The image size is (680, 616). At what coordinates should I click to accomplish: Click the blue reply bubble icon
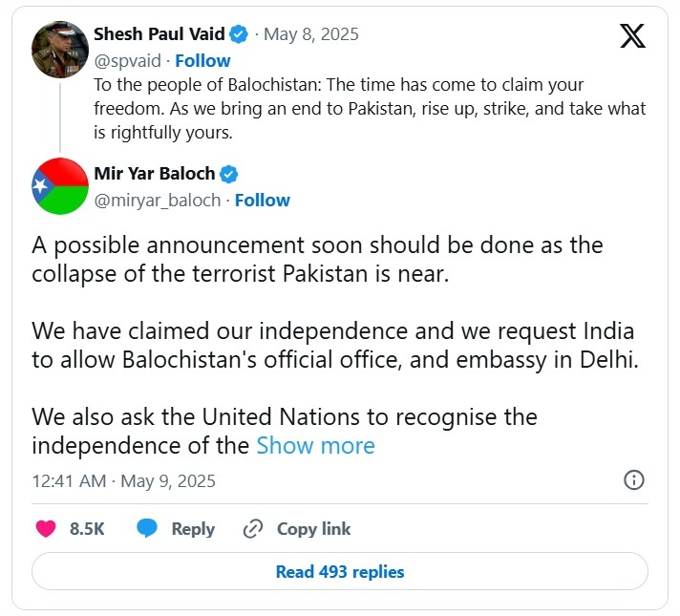click(x=147, y=528)
